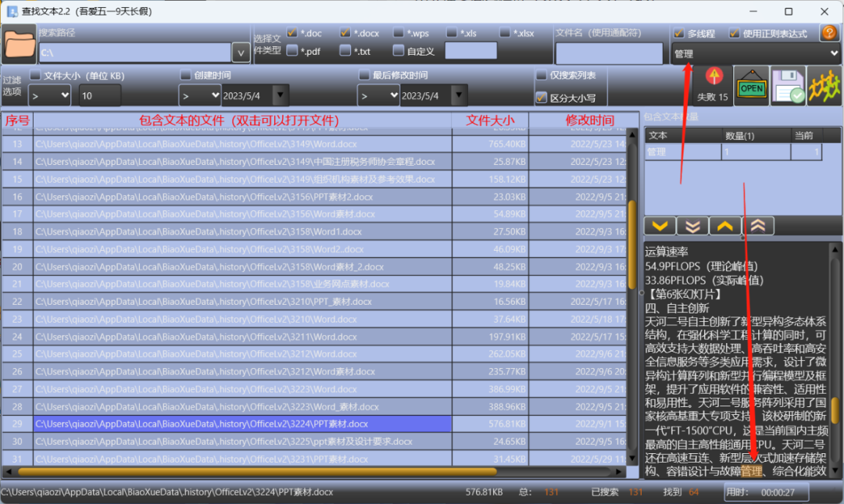The image size is (844, 504).
Task: Select highlighted row 29 3224\PPT素材.docx
Action: (314, 424)
